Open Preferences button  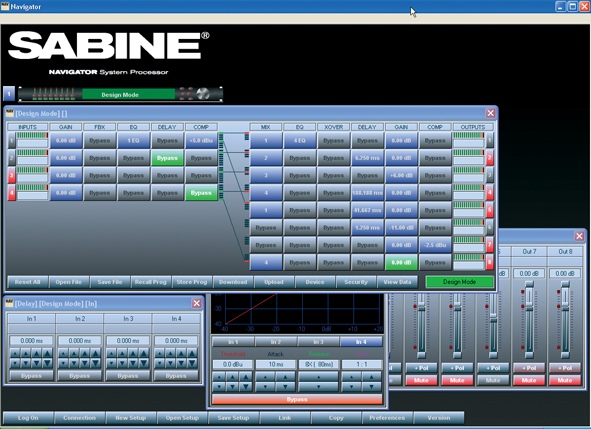(387, 418)
